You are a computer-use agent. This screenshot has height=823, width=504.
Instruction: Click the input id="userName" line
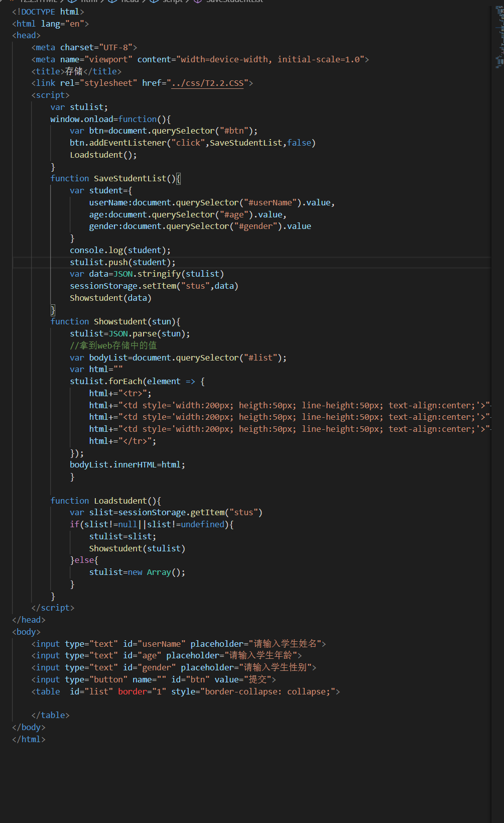point(179,644)
